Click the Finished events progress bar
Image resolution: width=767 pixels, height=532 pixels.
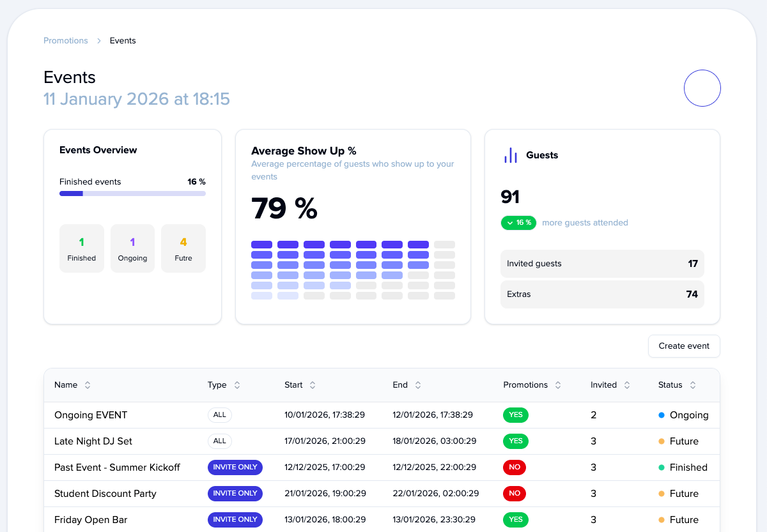132,194
